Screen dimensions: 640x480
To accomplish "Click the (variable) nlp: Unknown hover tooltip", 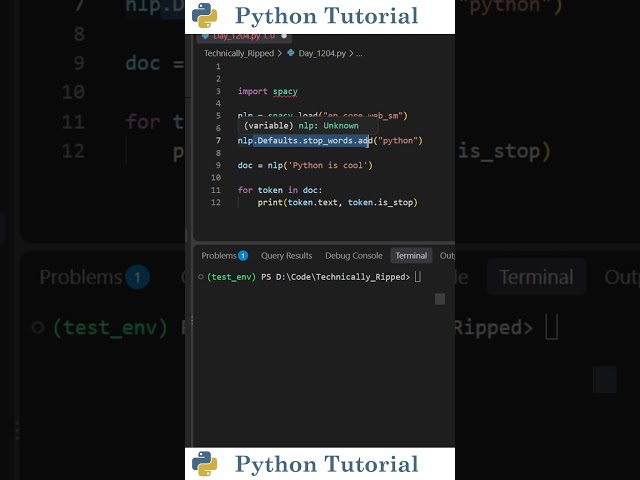I will [x=308, y=126].
